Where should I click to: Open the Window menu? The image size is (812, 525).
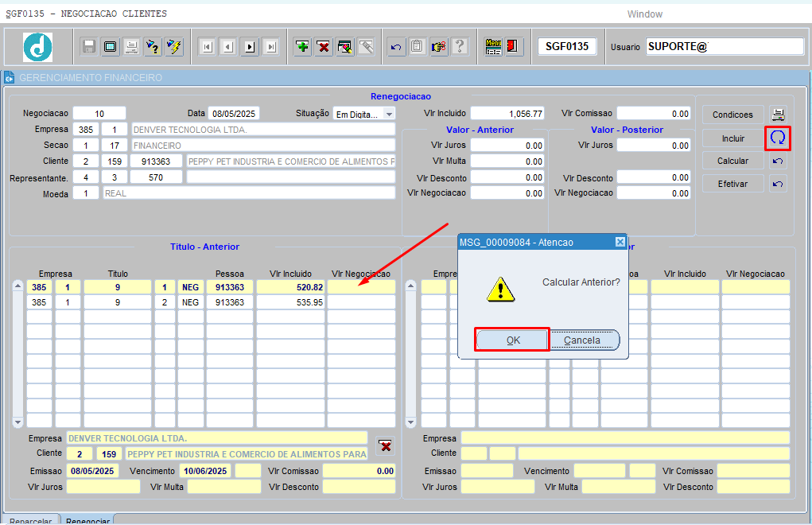(x=645, y=14)
